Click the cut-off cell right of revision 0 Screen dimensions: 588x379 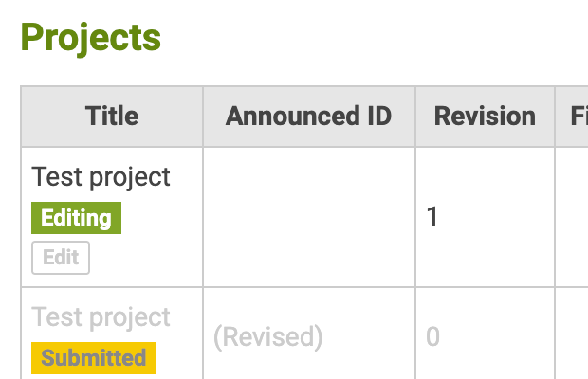click(572, 336)
